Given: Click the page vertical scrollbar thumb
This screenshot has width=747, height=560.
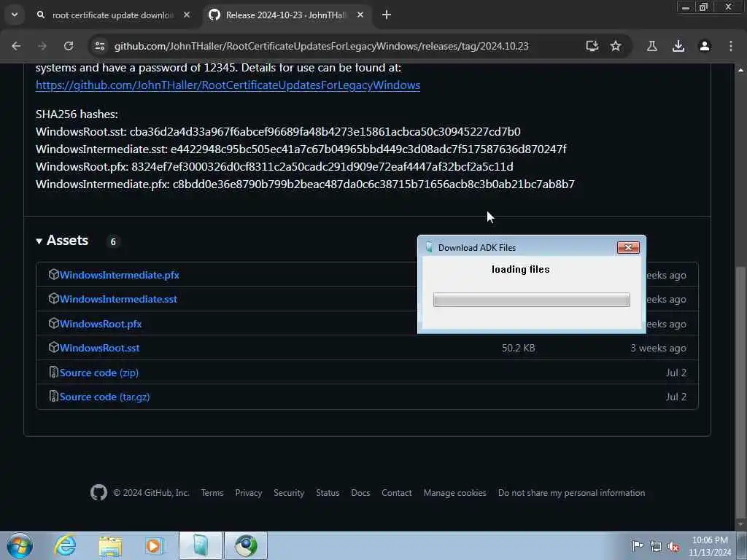Looking at the screenshot, I should [741, 391].
